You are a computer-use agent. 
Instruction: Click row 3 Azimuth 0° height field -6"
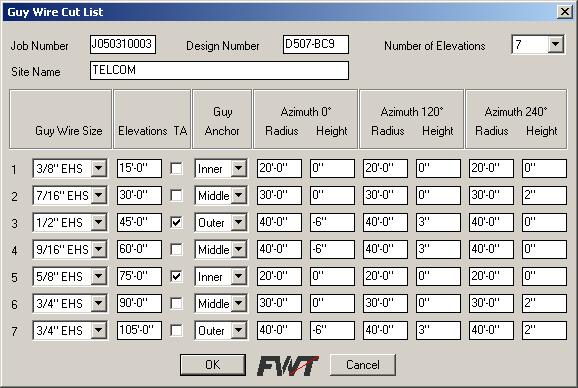click(x=332, y=222)
